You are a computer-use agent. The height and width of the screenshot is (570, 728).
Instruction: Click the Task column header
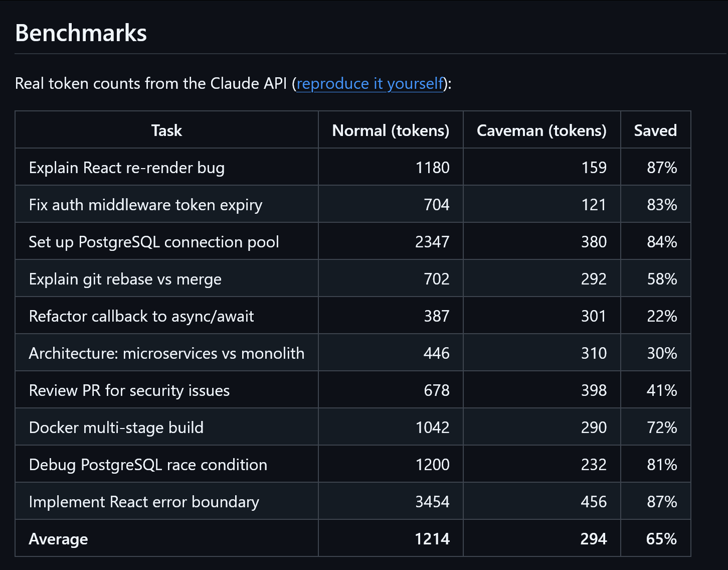point(166,130)
